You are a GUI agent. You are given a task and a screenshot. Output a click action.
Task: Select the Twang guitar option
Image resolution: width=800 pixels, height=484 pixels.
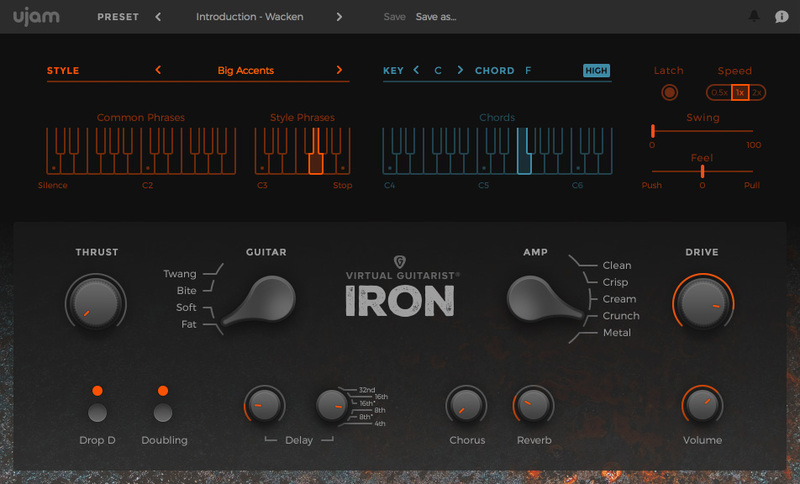(180, 273)
